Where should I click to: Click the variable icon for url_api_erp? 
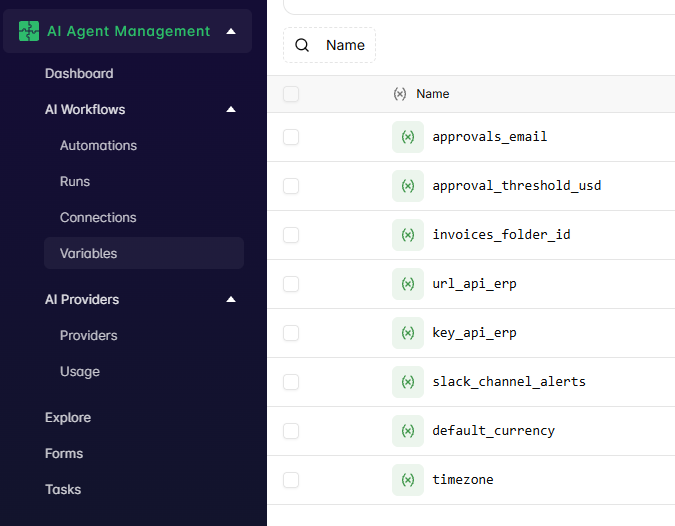pos(408,284)
